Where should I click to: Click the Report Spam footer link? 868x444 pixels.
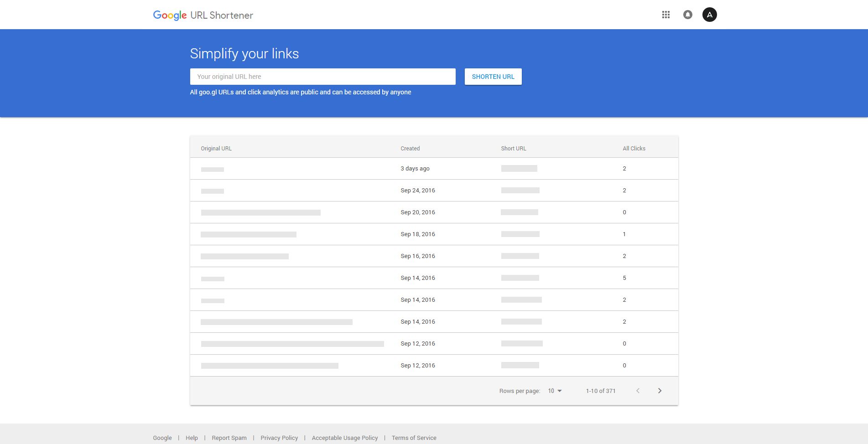[229, 438]
